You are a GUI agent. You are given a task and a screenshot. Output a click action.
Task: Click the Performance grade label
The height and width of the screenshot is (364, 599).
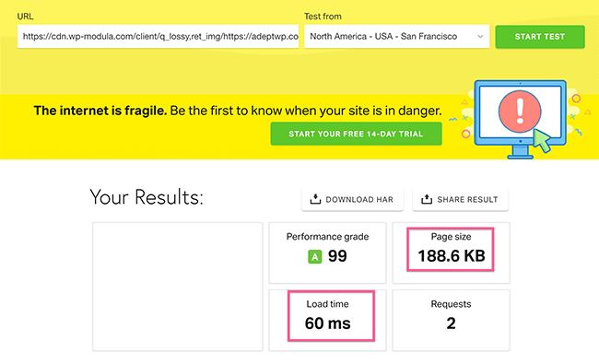click(327, 237)
